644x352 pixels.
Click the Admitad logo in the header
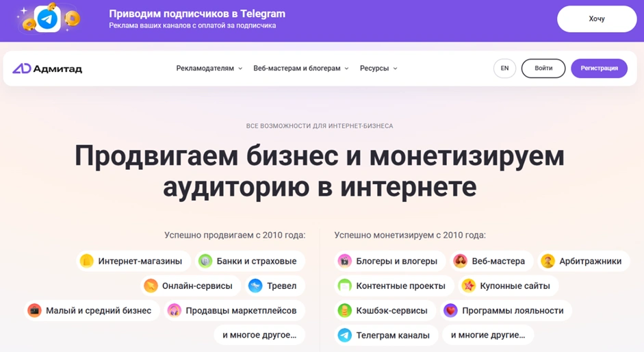pyautogui.click(x=47, y=68)
